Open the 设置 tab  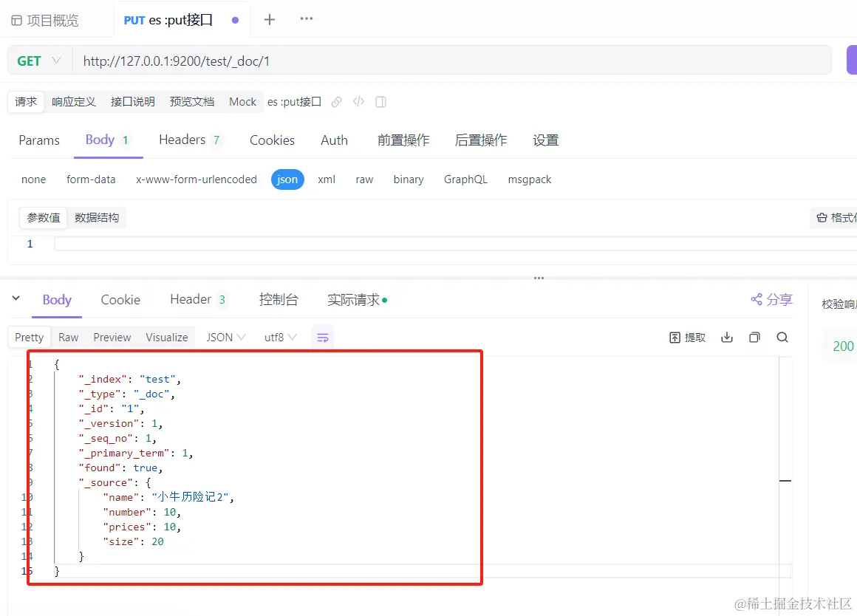coord(545,140)
